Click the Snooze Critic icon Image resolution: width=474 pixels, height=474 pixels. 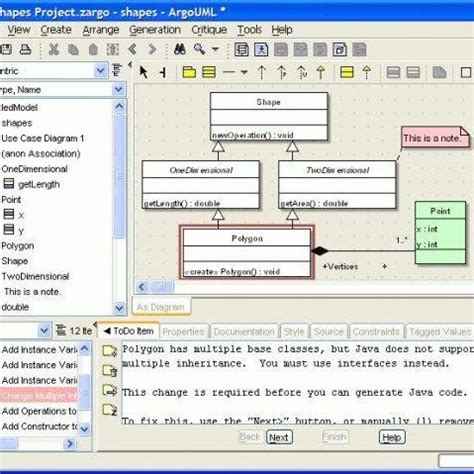pos(109,410)
